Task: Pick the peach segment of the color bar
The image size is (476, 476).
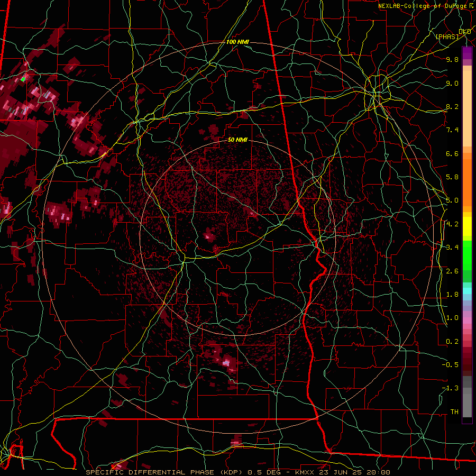Action: (x=467, y=109)
